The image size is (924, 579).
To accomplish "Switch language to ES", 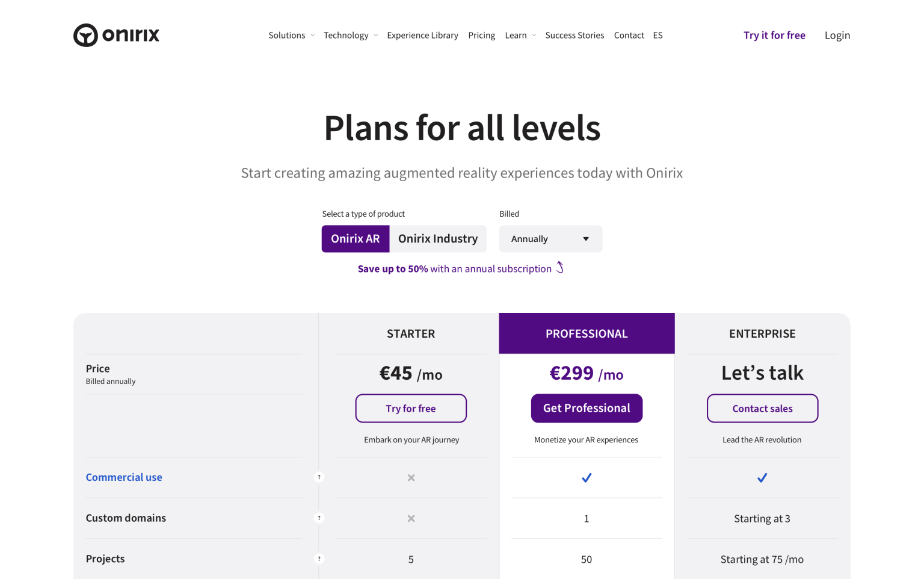I will coord(658,35).
